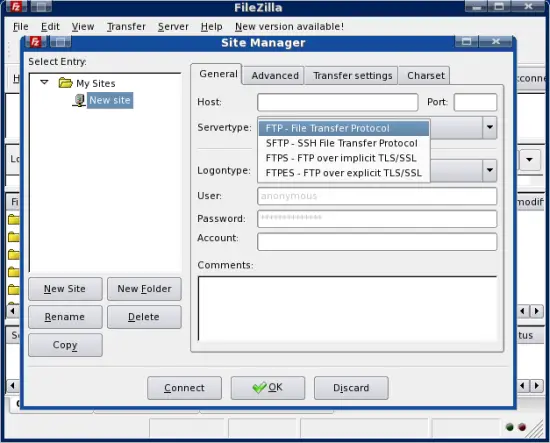Click the left scroll arrow of the transfer queue

tap(13, 386)
